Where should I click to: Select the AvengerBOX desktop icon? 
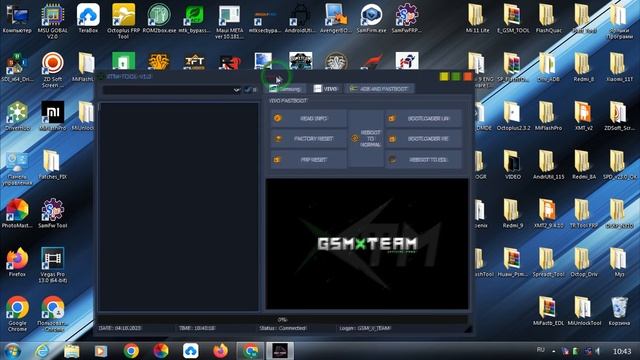336,19
